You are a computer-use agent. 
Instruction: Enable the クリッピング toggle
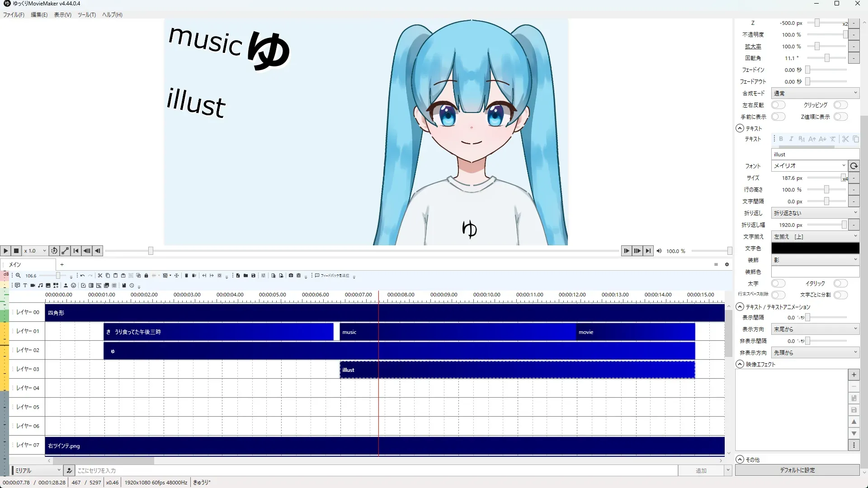(x=840, y=105)
